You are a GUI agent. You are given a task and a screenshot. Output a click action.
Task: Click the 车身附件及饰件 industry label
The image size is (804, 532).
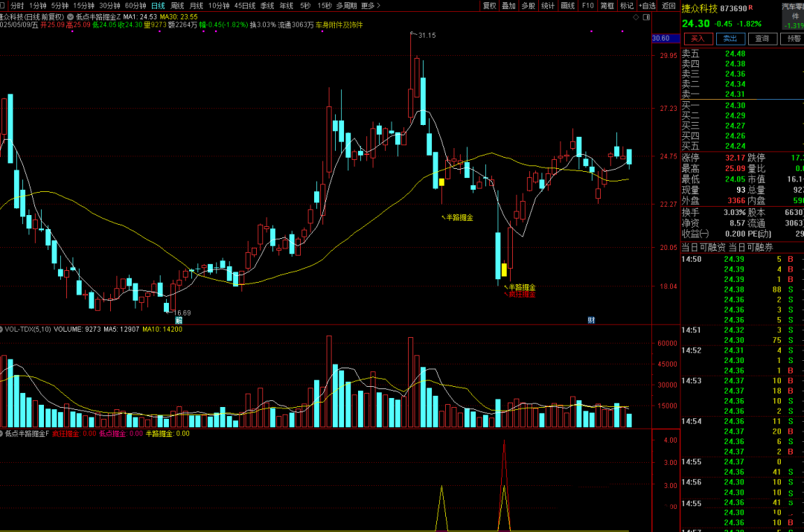click(339, 25)
